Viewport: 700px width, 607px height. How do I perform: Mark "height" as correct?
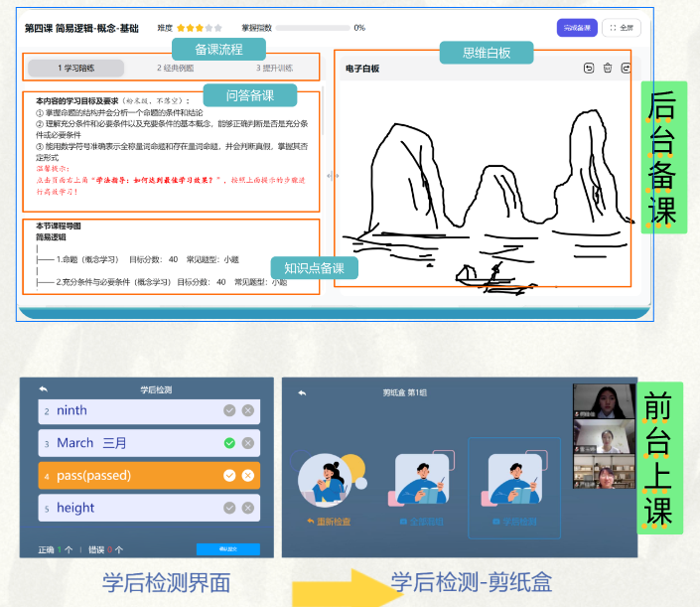tap(229, 508)
